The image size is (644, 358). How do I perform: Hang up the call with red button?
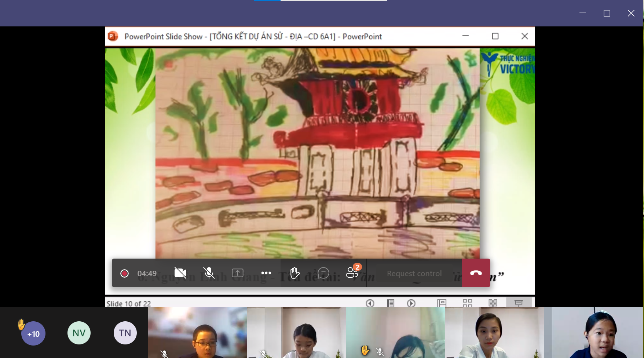tap(476, 273)
